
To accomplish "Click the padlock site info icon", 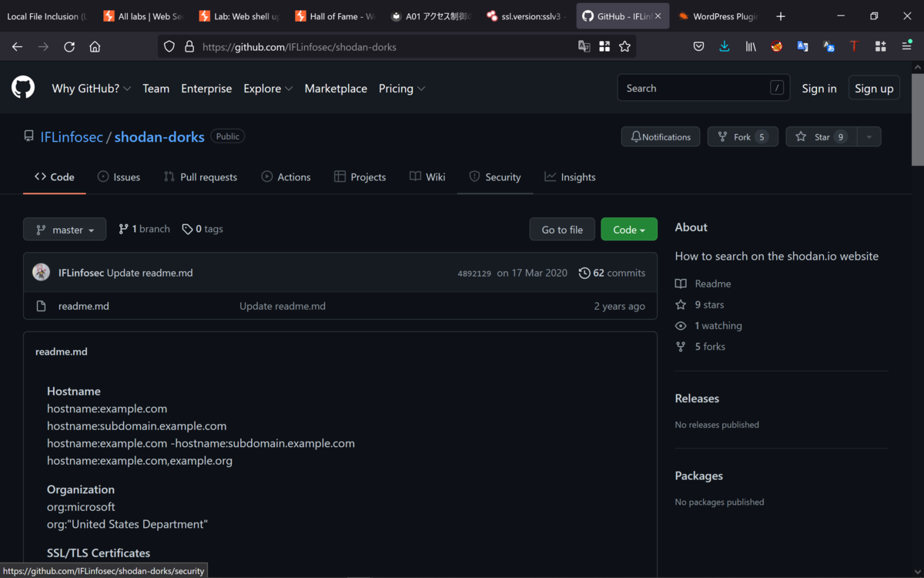I will (x=189, y=47).
